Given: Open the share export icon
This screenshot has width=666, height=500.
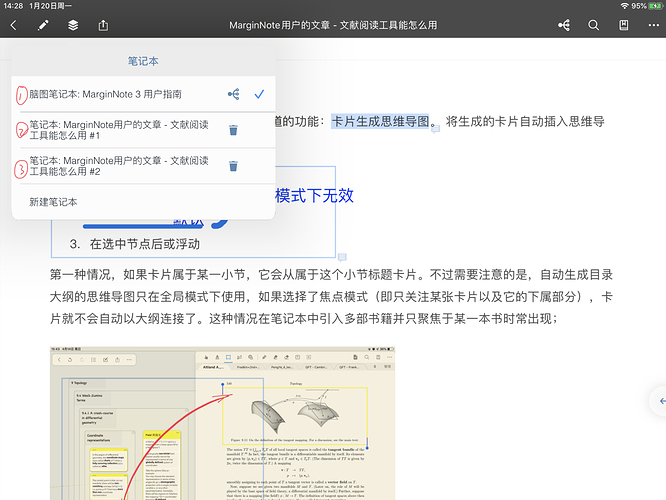Looking at the screenshot, I should click(x=103, y=25).
